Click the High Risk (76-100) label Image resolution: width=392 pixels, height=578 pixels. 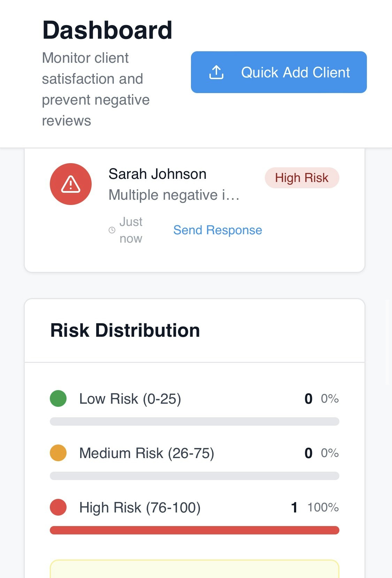140,508
